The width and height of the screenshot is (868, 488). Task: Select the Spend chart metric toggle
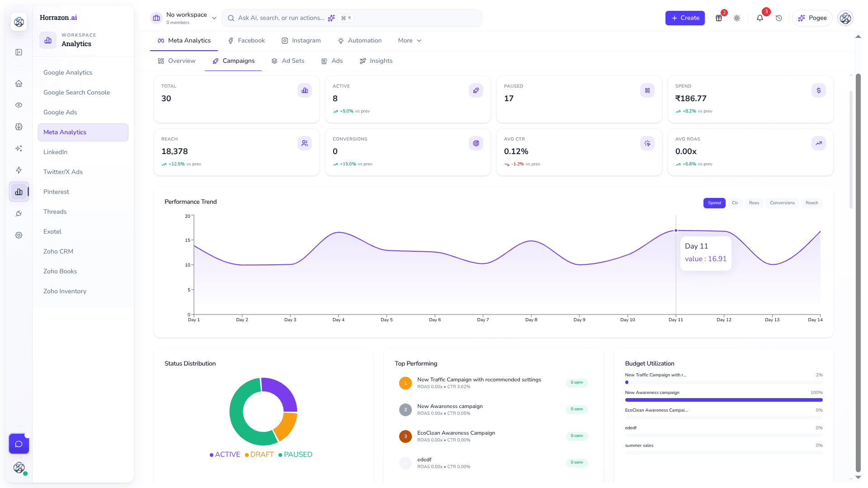tap(714, 203)
